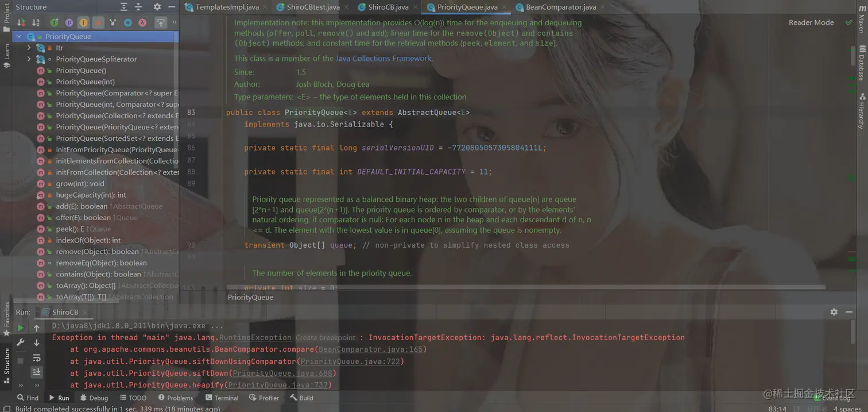Open run configuration wrench icon
868x412 pixels.
[x=21, y=342]
